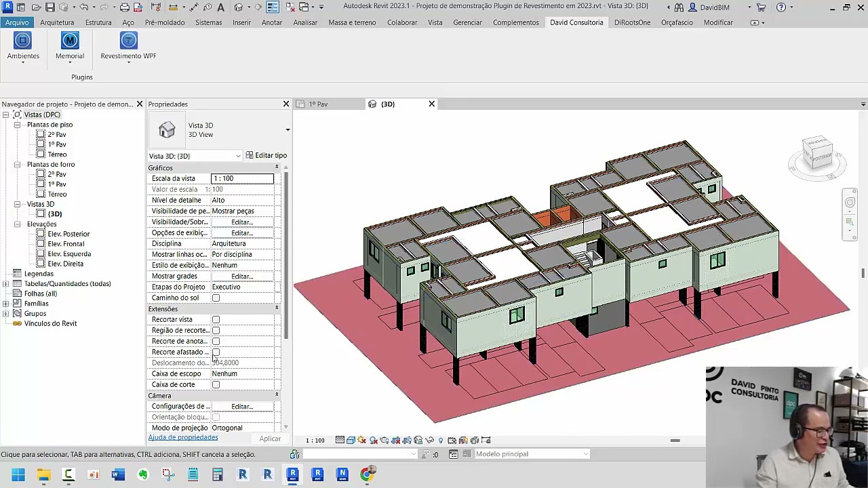Click the Properties panel vertical scrollbar
Viewport: 868px width, 488px height.
pos(286,256)
